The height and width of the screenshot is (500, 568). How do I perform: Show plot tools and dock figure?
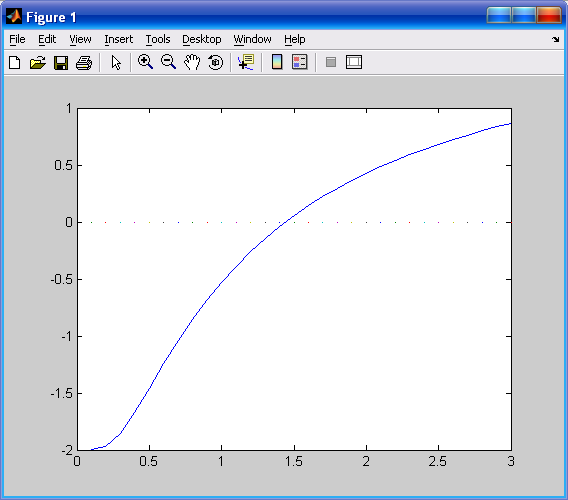pos(354,62)
